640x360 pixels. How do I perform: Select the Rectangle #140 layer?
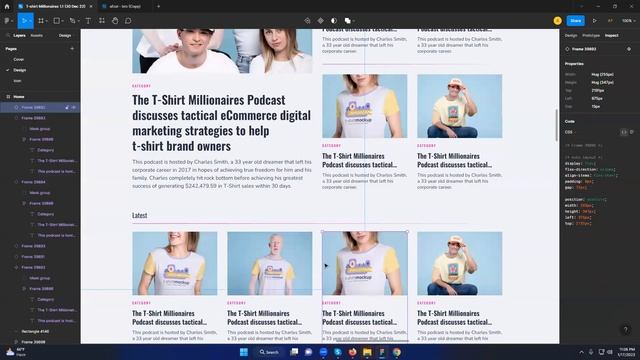point(35,331)
